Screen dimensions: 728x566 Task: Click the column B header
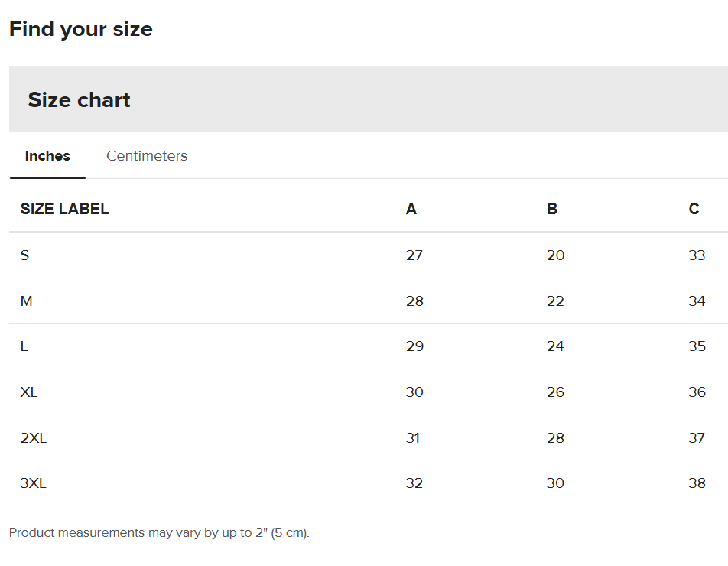[551, 209]
